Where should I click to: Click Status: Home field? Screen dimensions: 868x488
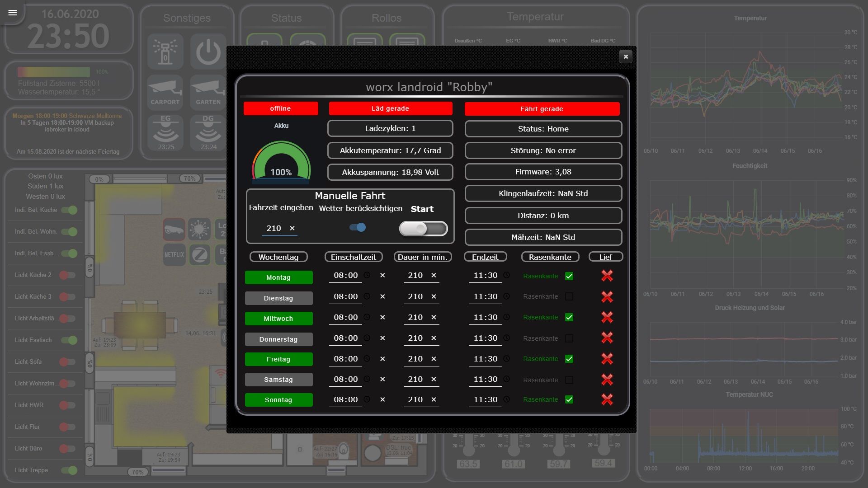click(543, 129)
